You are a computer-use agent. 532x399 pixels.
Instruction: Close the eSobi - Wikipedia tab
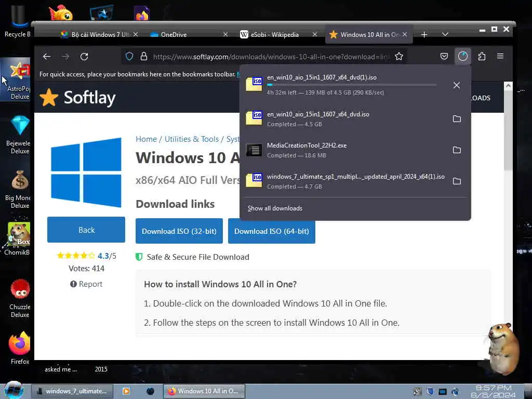[314, 34]
